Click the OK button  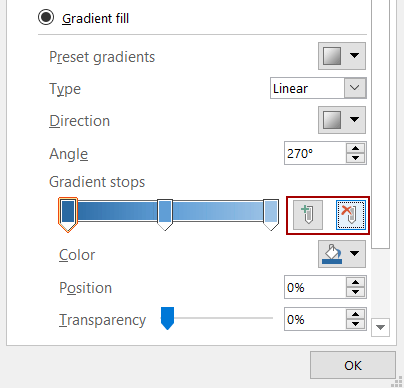click(x=353, y=365)
